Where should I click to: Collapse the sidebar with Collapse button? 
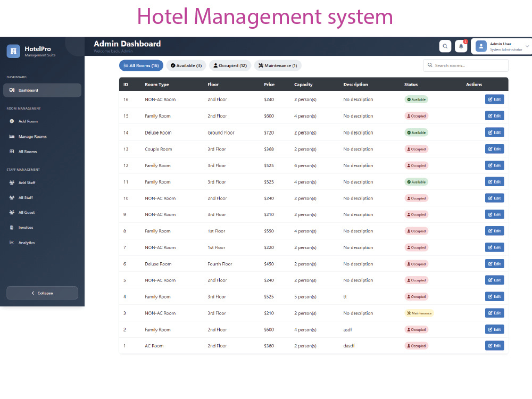[x=42, y=293]
